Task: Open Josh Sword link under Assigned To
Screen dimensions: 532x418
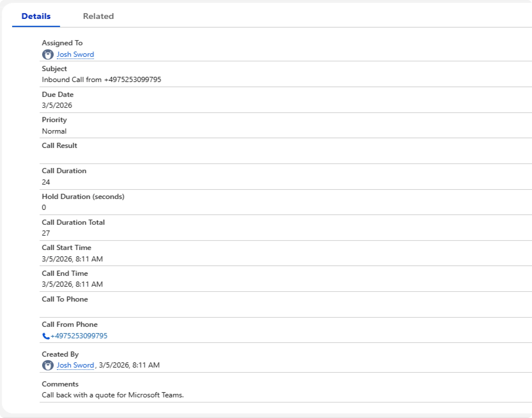Action: (75, 54)
